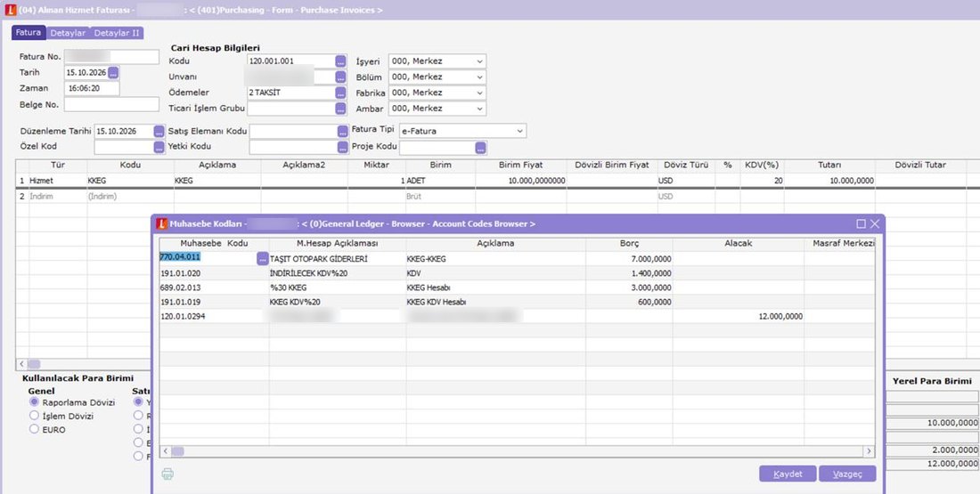
Task: Select the 120.01.0294 account code
Action: [183, 317]
